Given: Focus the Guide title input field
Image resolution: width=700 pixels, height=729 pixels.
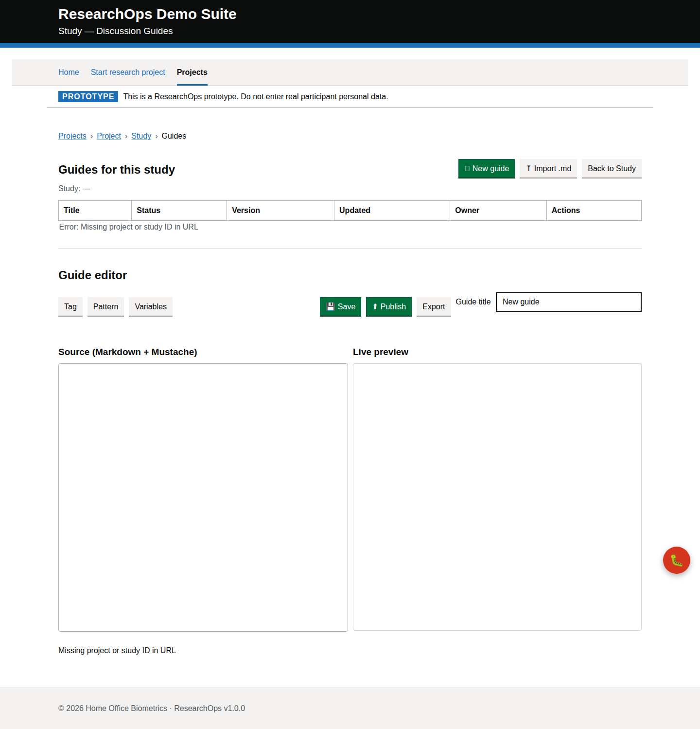Looking at the screenshot, I should click(568, 302).
